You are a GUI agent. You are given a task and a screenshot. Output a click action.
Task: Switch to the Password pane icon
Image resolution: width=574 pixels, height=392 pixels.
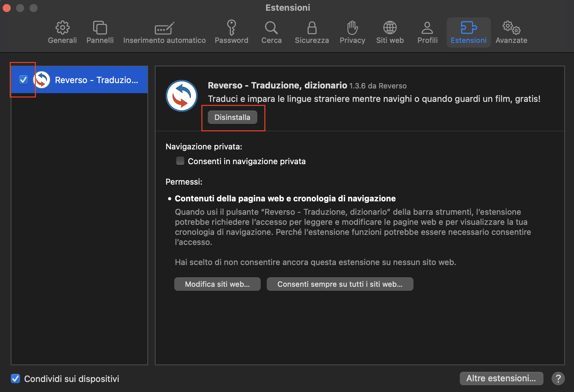(232, 32)
